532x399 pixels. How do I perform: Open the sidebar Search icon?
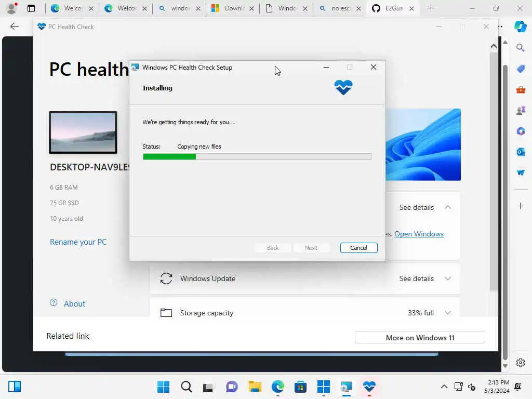tap(521, 48)
